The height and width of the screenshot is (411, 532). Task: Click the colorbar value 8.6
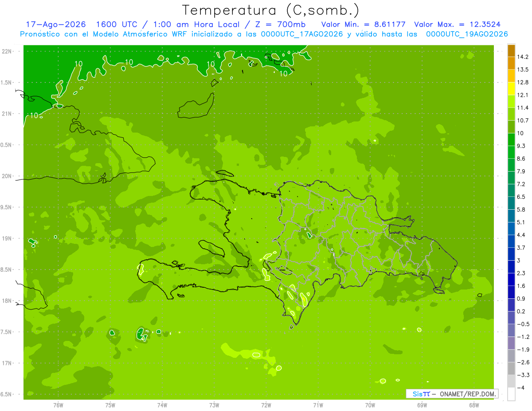[521, 159]
